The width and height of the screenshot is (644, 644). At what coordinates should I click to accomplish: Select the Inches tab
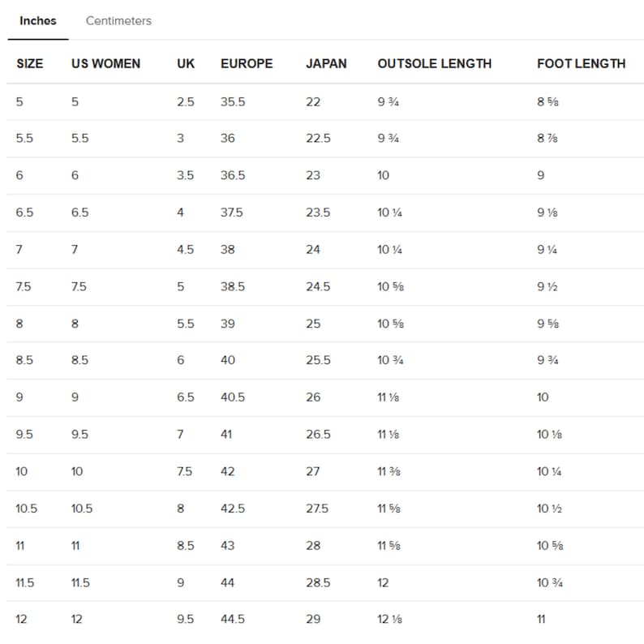38,21
